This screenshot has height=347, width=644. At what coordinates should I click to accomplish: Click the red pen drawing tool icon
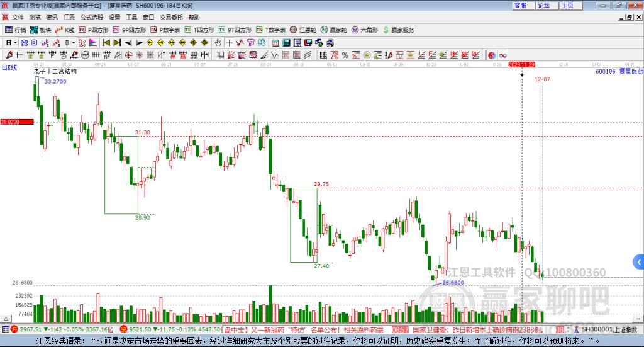tap(9, 55)
